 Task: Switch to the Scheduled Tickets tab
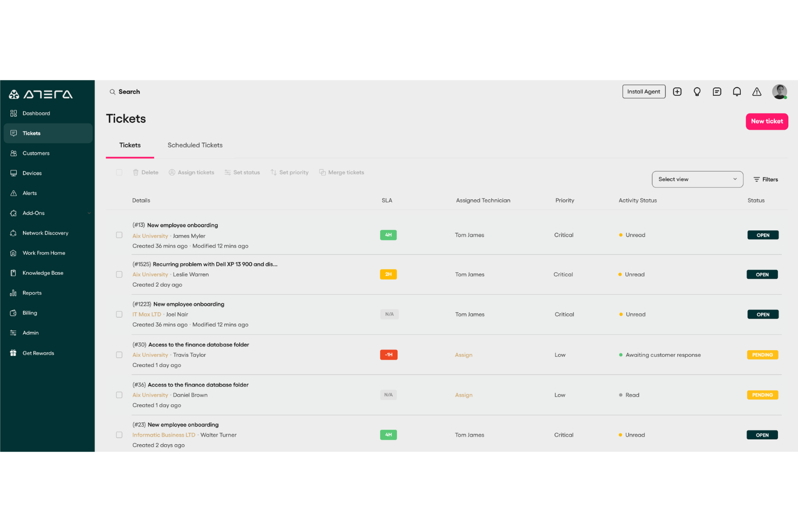pyautogui.click(x=195, y=145)
